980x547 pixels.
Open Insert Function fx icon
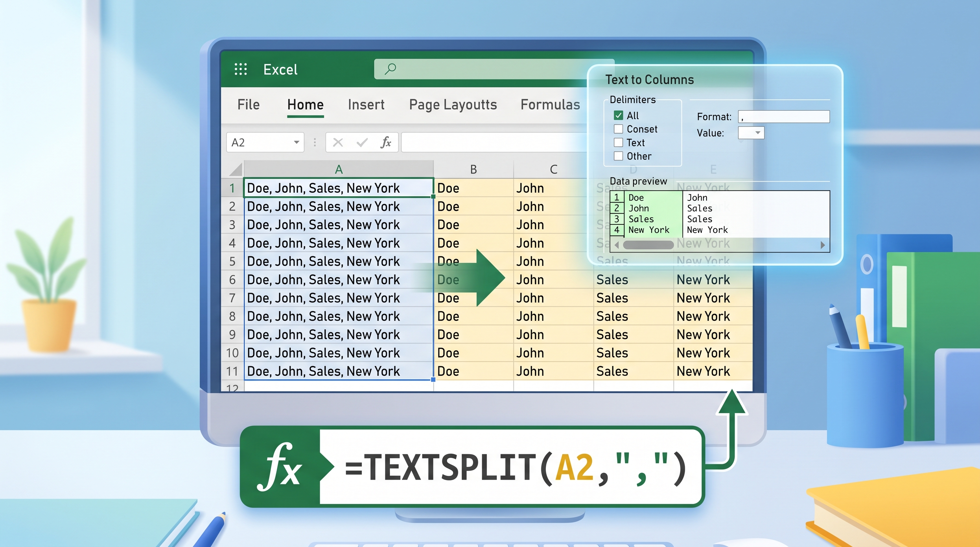(x=386, y=142)
